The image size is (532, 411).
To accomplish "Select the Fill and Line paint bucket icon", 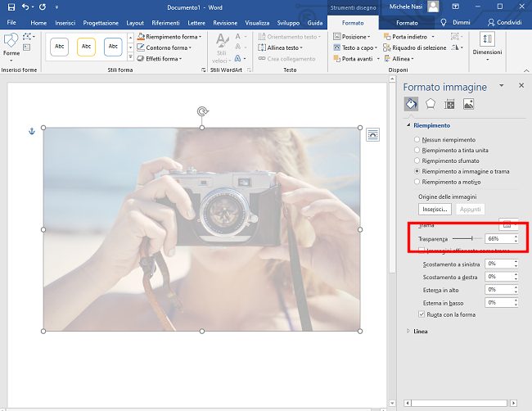I will [411, 104].
